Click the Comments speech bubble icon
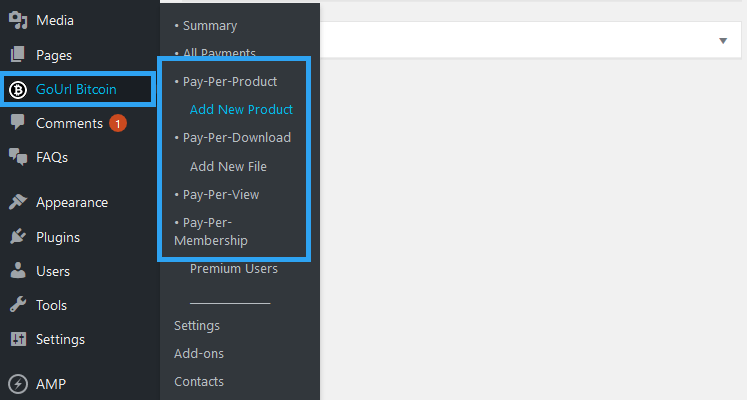The height and width of the screenshot is (400, 747). [x=18, y=123]
